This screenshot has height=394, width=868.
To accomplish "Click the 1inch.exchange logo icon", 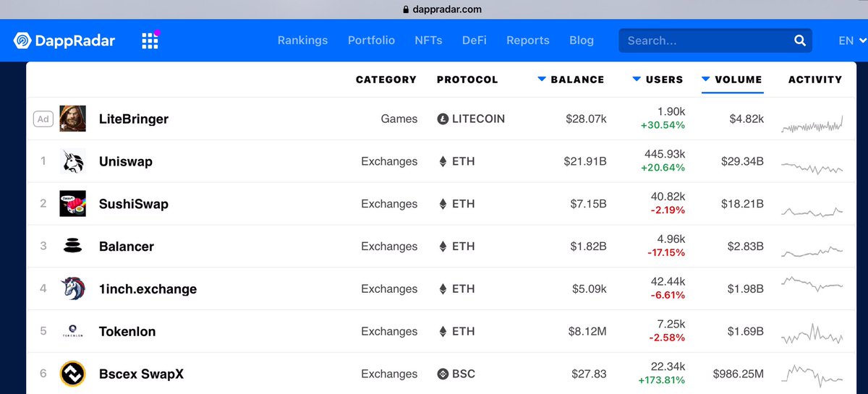I will point(72,289).
